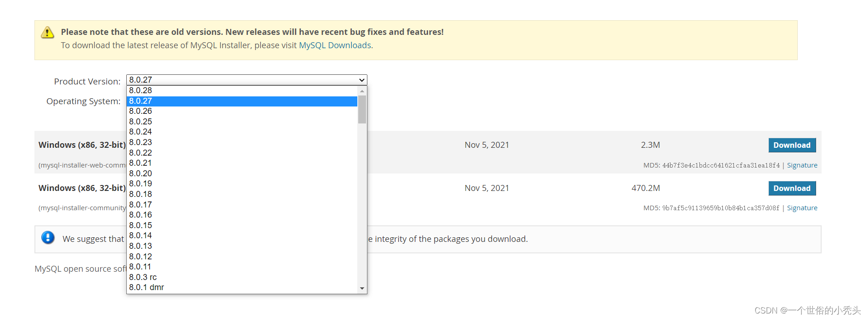Screen dimensions: 868x319
Task: Select version 8.0.16 option
Action: [x=242, y=215]
